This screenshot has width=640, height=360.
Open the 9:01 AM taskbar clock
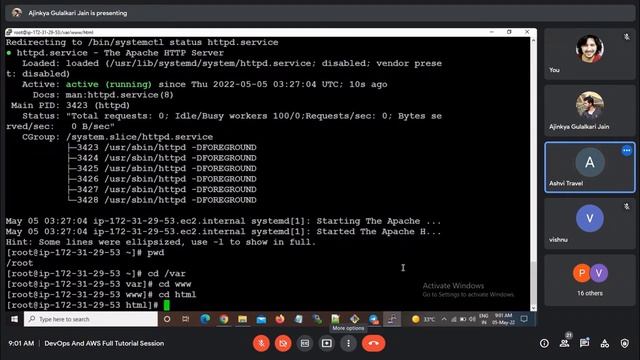coord(503,319)
